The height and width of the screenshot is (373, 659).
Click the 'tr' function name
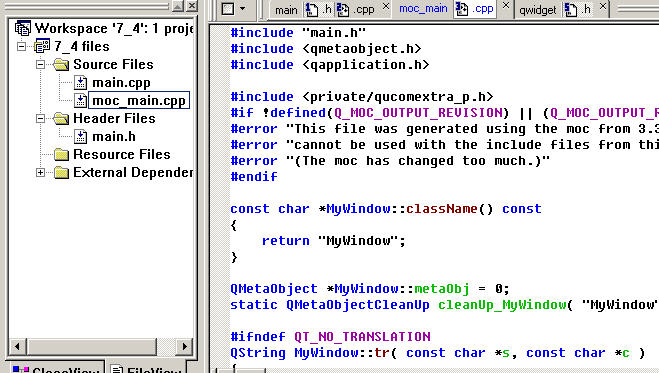(x=382, y=352)
